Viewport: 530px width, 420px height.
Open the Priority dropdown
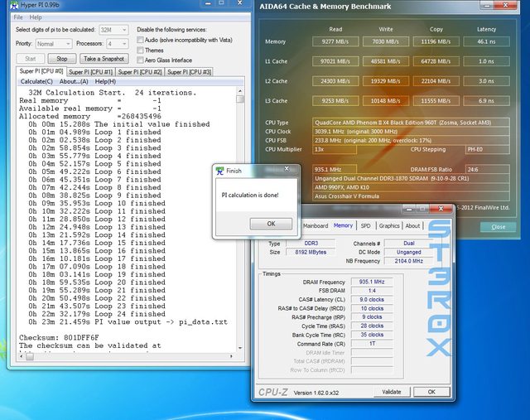(x=53, y=44)
